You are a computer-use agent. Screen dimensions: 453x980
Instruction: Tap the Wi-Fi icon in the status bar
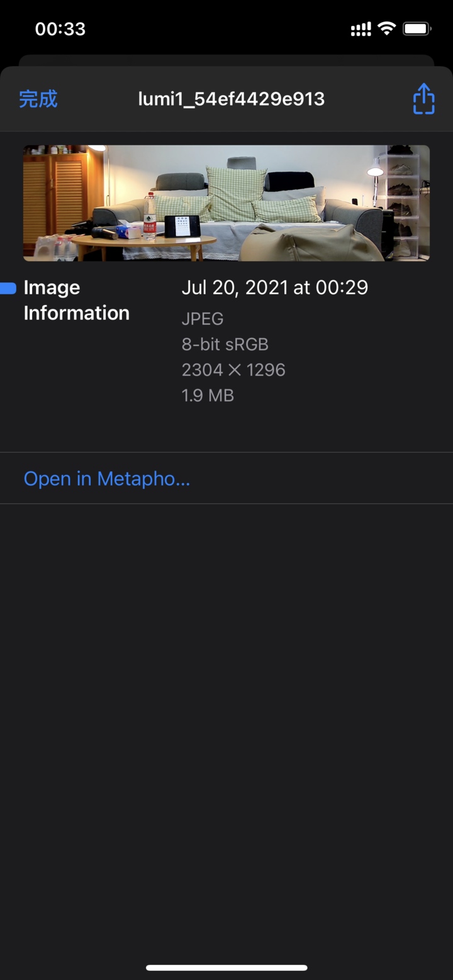click(387, 29)
